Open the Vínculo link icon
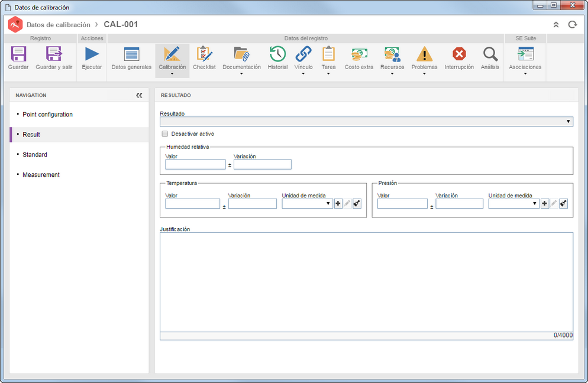Viewport: 588px width, 383px height. coord(303,54)
